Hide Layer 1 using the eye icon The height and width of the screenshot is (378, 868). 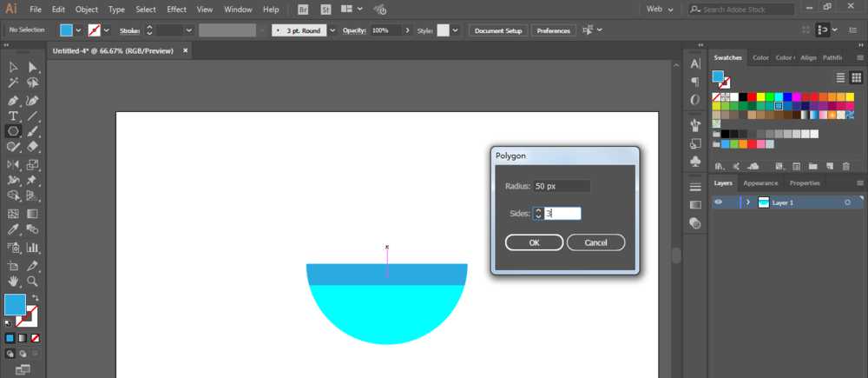(x=718, y=202)
